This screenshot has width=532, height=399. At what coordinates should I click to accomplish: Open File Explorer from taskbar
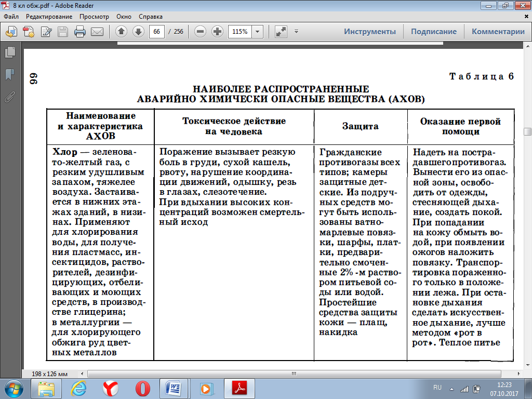click(x=46, y=389)
